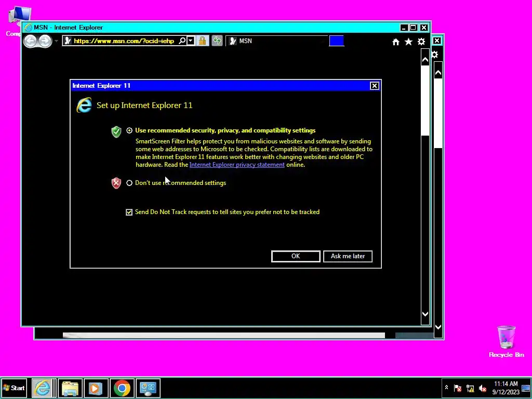The width and height of the screenshot is (532, 399).
Task: Refresh the page with the green arrows icon
Action: (217, 41)
